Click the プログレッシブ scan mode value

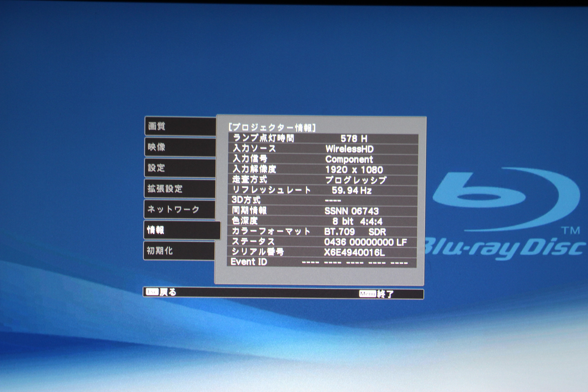[356, 180]
